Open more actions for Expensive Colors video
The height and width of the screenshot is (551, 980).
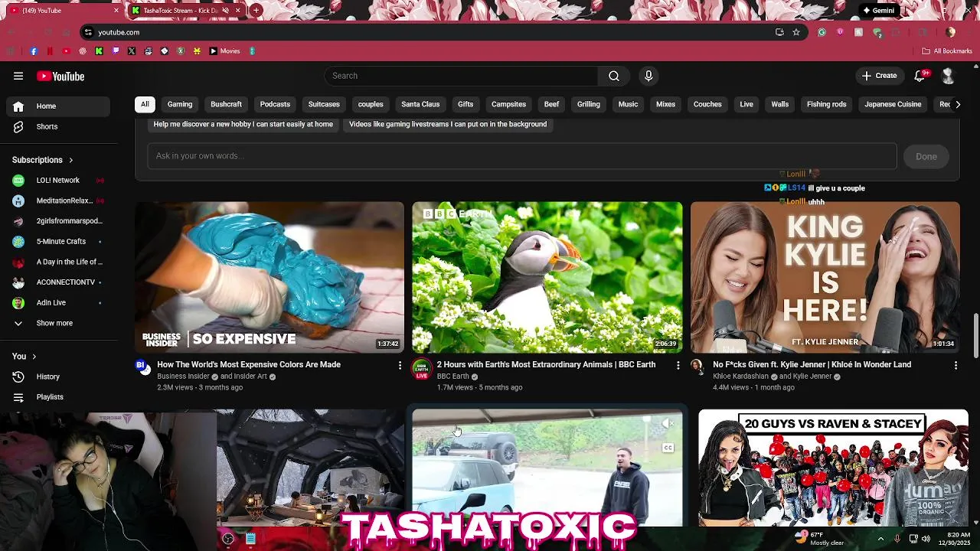coord(399,366)
